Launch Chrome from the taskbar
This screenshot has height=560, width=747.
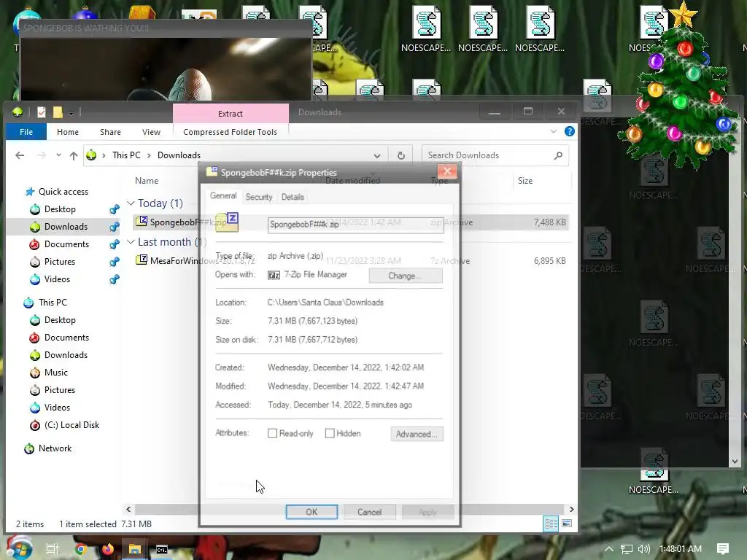coord(80,549)
